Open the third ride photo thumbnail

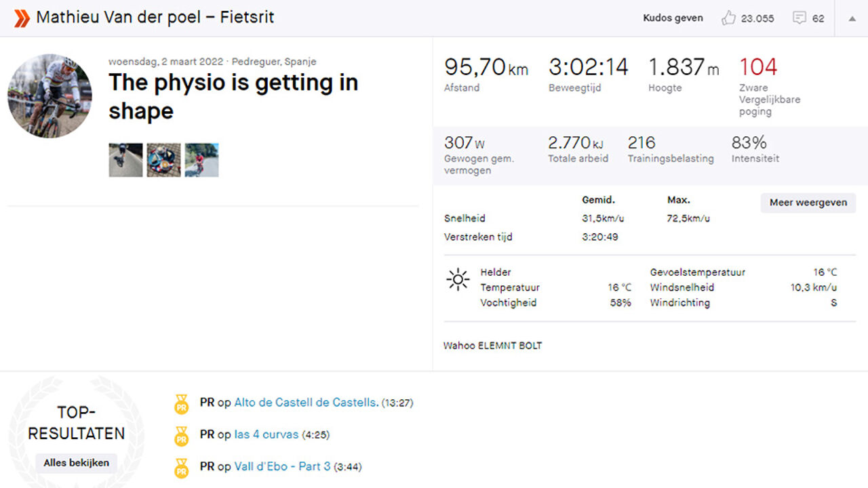point(201,160)
